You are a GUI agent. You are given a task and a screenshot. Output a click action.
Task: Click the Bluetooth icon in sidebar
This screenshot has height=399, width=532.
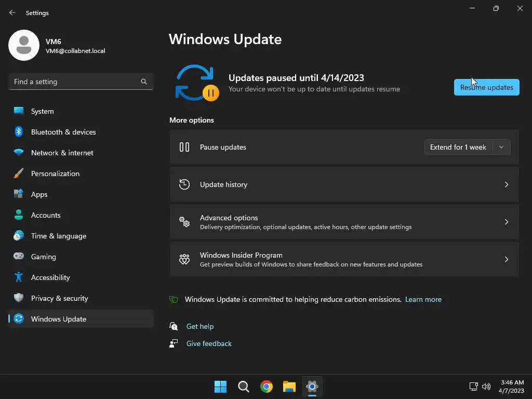[19, 131]
